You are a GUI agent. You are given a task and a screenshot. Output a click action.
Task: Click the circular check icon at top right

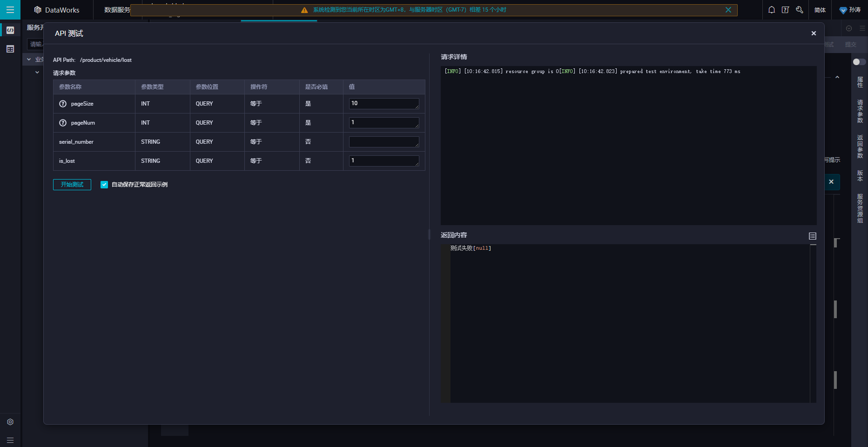coord(849,28)
